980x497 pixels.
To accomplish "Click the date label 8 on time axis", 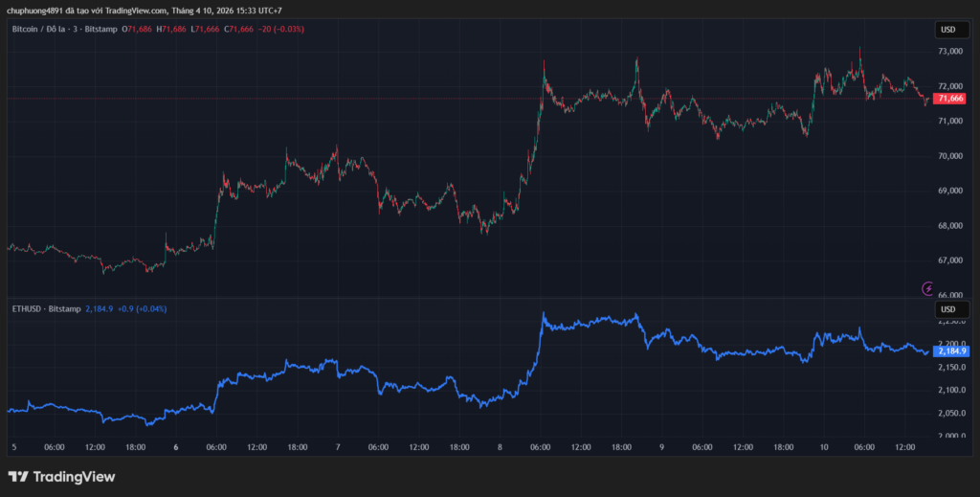I will 500,447.
